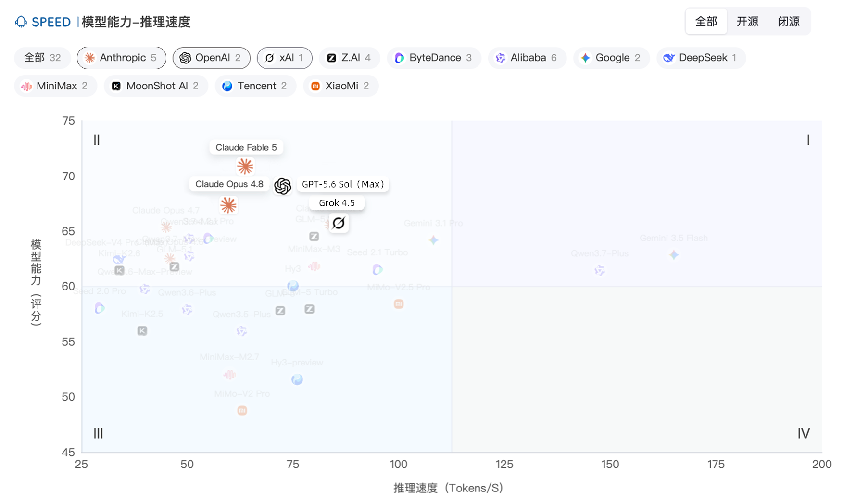
Task: Toggle the Anthropic vendor filter
Action: tap(122, 58)
